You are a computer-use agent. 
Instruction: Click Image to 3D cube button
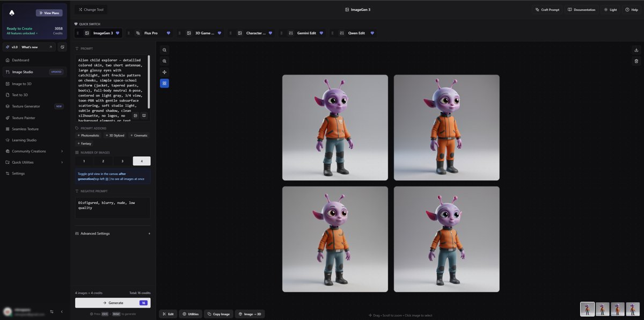[250, 314]
